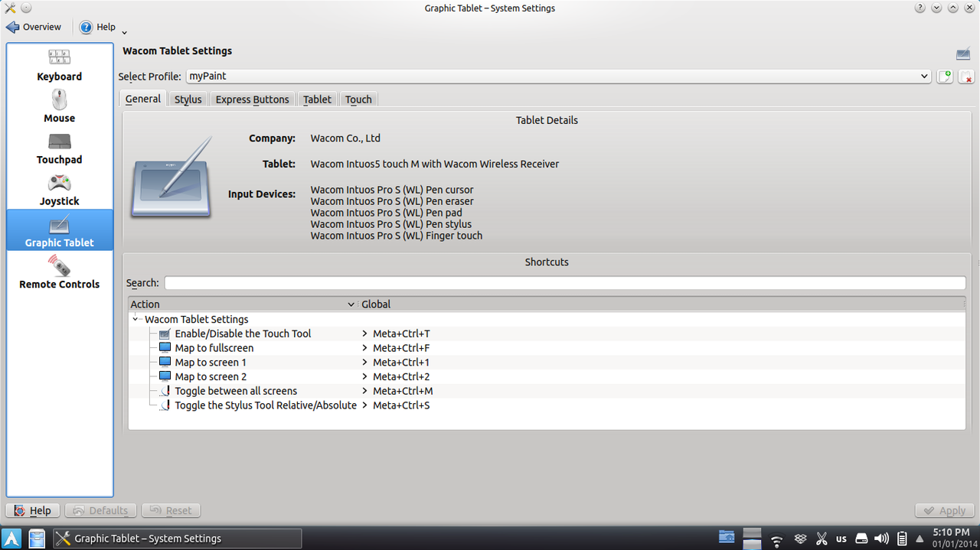
Task: Open the Mouse settings module
Action: click(59, 106)
